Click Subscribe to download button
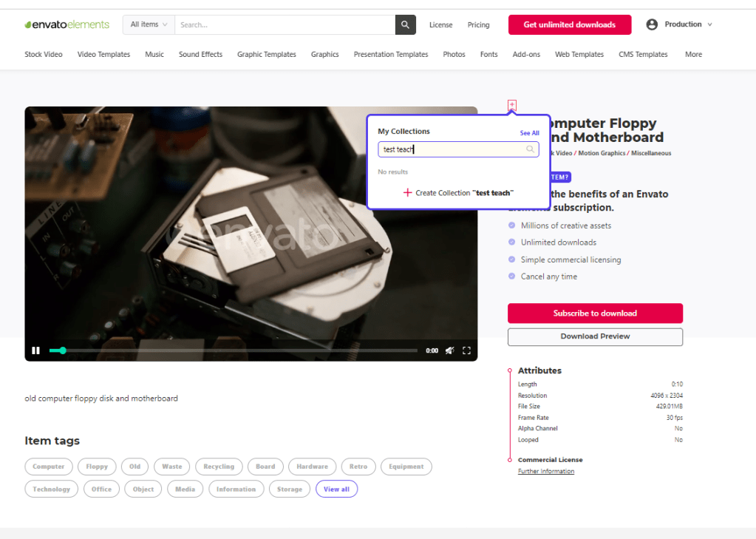Screen dimensions: 756x539 pyautogui.click(x=595, y=313)
